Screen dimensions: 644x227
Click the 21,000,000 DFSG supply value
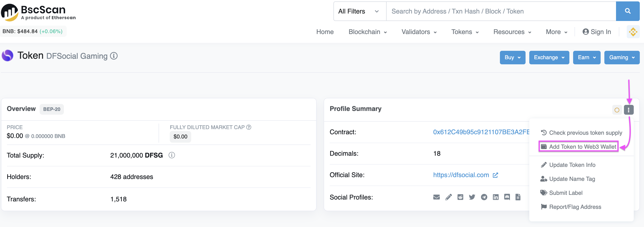[136, 155]
